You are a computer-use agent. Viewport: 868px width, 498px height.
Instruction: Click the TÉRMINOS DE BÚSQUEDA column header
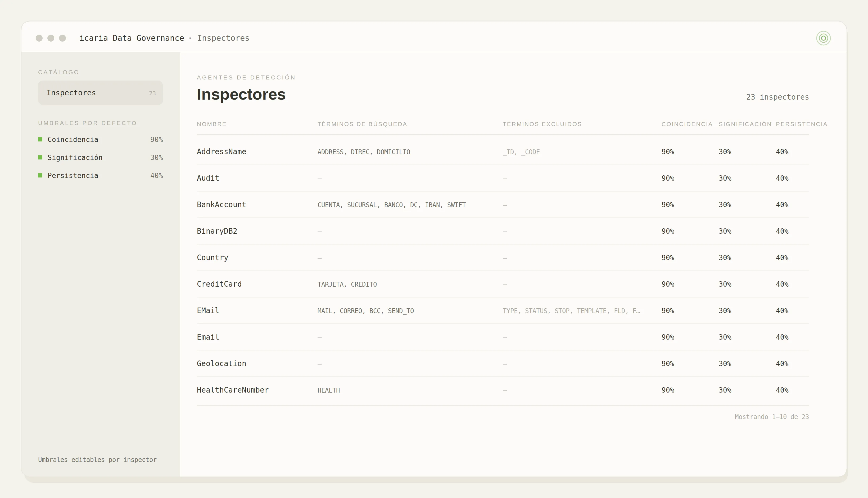pyautogui.click(x=362, y=124)
